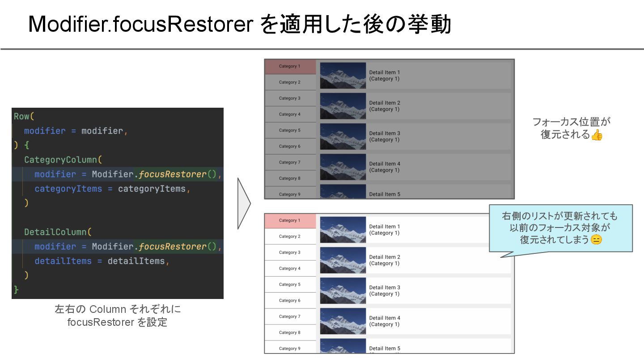Click 'detailItems = detailItems,' code line
Viewport: 644px width, 362px height.
102,261
